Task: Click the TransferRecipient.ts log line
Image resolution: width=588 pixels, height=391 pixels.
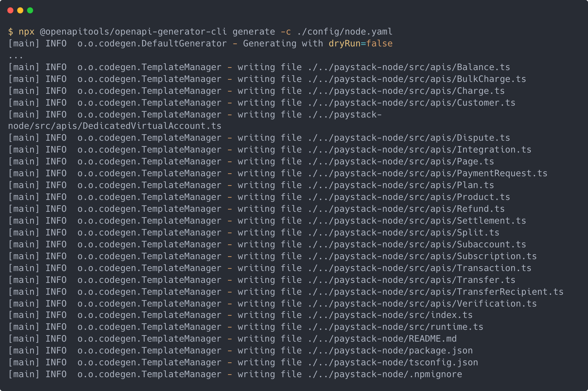Action: 286,292
